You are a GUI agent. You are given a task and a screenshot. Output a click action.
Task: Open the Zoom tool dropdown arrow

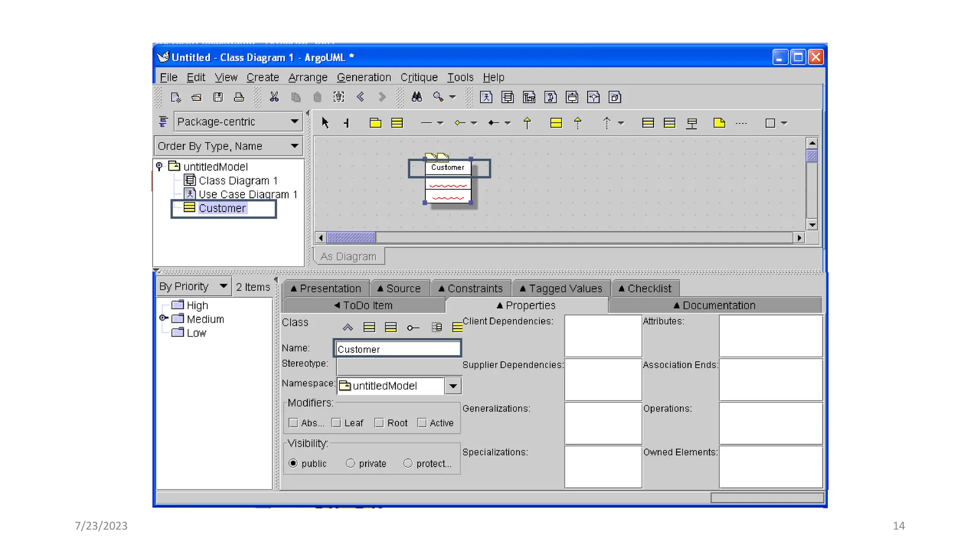452,98
